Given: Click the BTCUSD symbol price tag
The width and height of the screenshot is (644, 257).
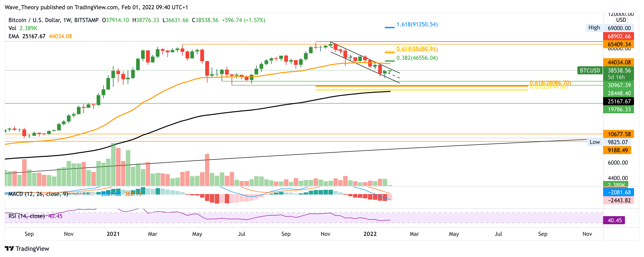Looking at the screenshot, I should [590, 71].
